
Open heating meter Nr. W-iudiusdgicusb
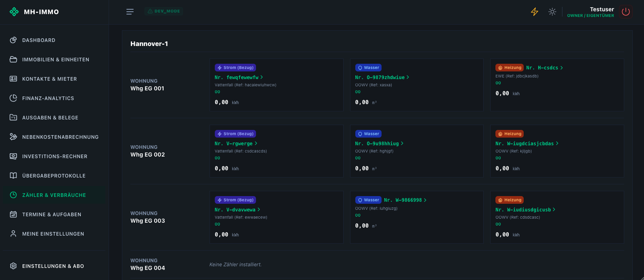(525, 210)
